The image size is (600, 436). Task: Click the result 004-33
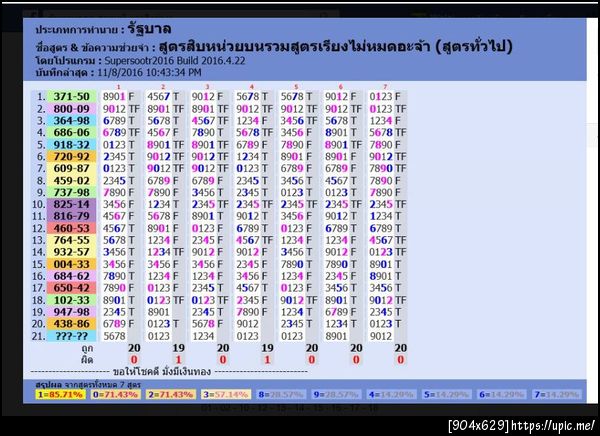point(72,264)
